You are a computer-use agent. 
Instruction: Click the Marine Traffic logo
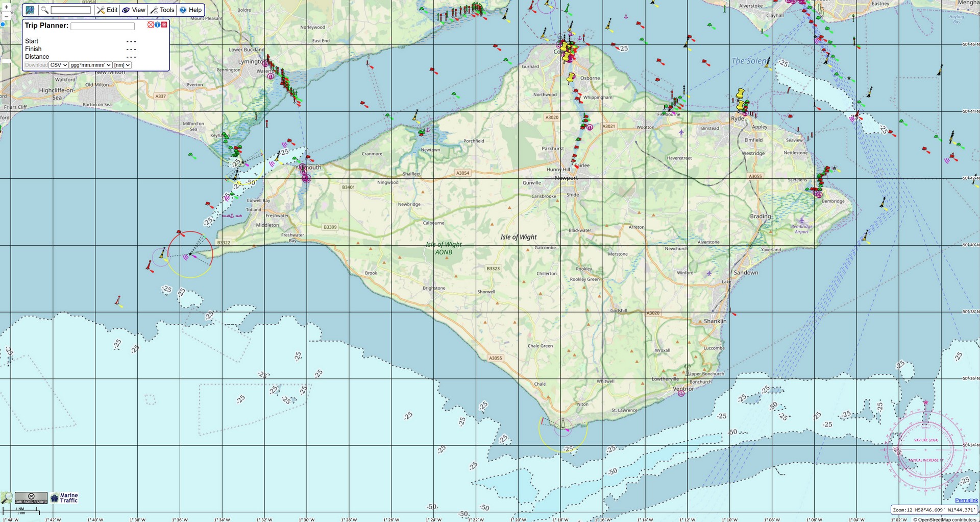tap(64, 498)
